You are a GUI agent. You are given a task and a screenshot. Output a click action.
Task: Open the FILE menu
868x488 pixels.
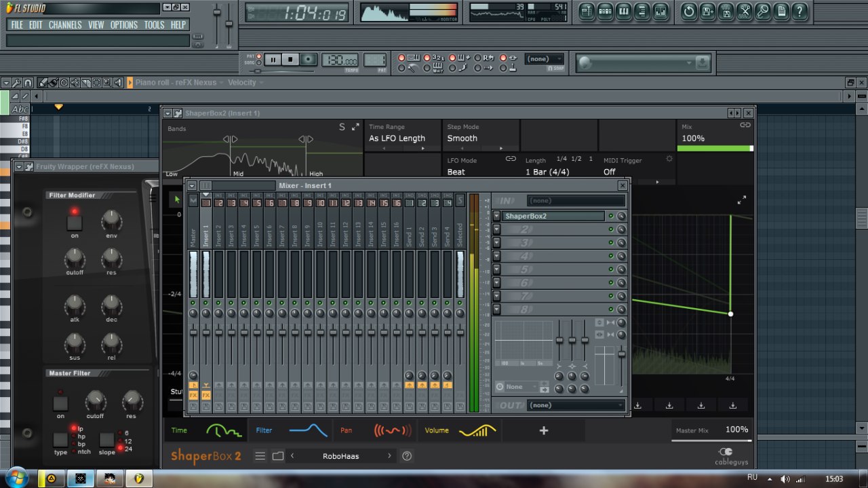17,24
